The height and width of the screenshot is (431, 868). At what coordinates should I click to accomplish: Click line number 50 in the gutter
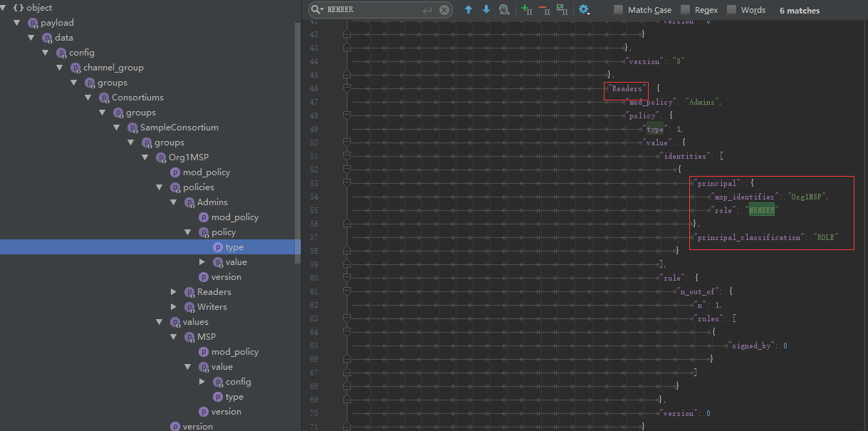[x=314, y=142]
